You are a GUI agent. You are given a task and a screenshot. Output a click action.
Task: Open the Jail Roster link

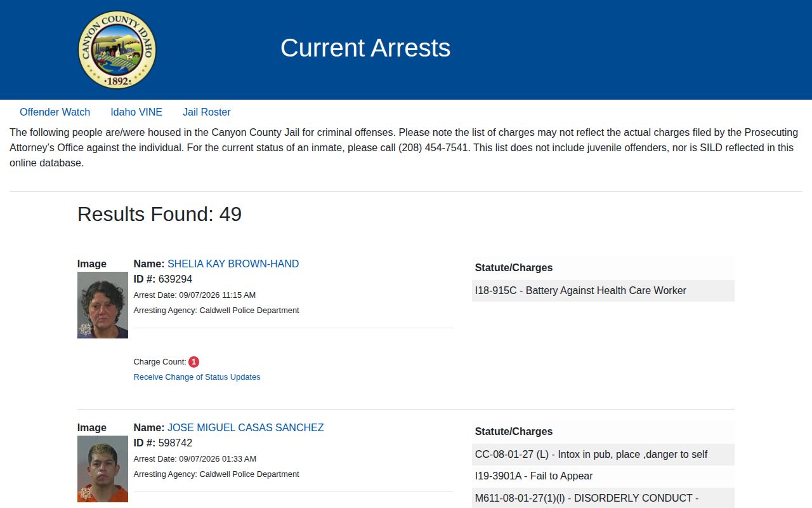click(x=207, y=112)
